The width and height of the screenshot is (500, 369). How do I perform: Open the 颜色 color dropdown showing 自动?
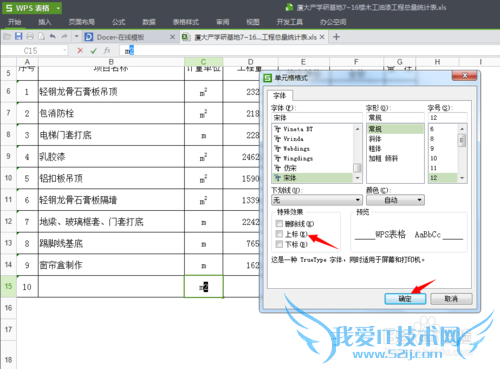[395, 200]
